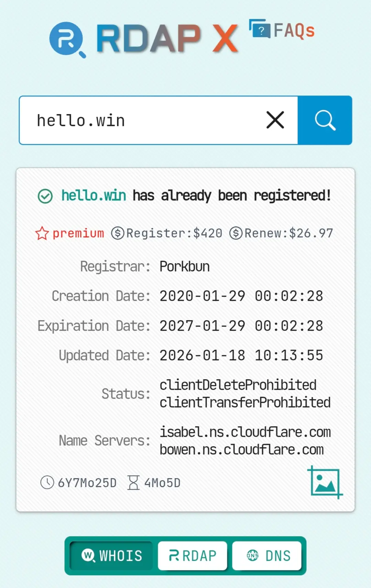The image size is (371, 588).
Task: Click the clientDeleteProhibited status
Action: 238,385
